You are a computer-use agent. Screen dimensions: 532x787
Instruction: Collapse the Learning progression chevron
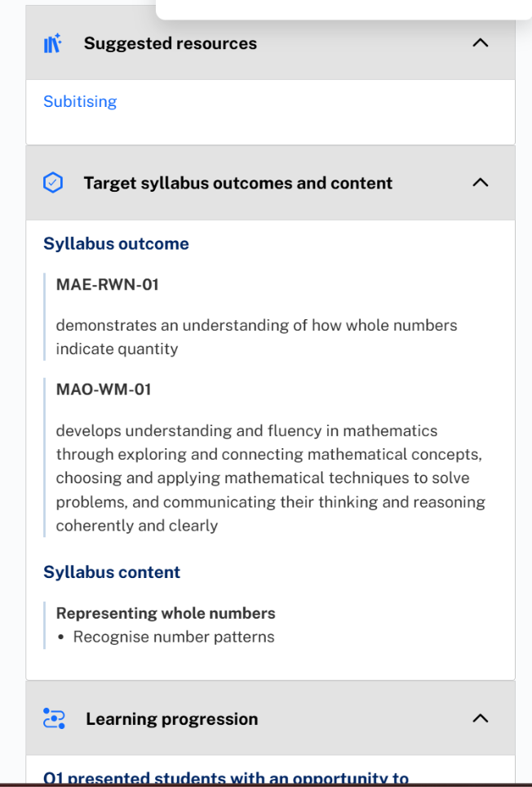click(481, 718)
